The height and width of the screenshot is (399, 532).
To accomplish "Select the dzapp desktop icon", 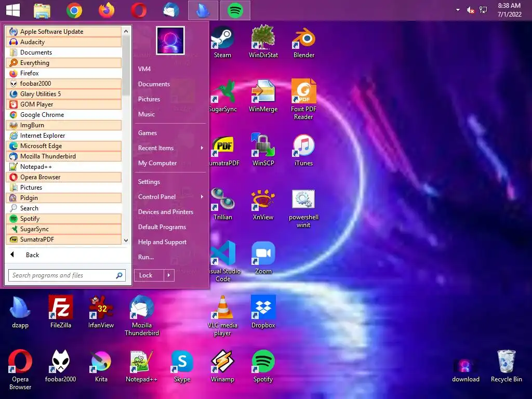I will click(20, 312).
